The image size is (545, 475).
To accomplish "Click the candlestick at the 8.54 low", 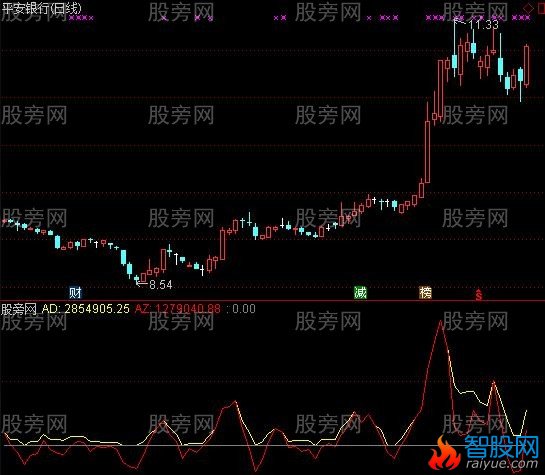I will (x=137, y=278).
